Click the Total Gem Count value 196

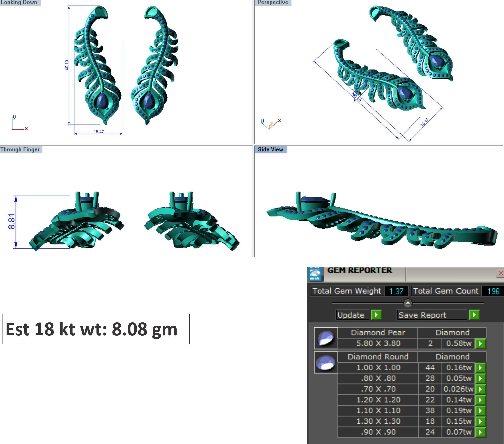493,291
